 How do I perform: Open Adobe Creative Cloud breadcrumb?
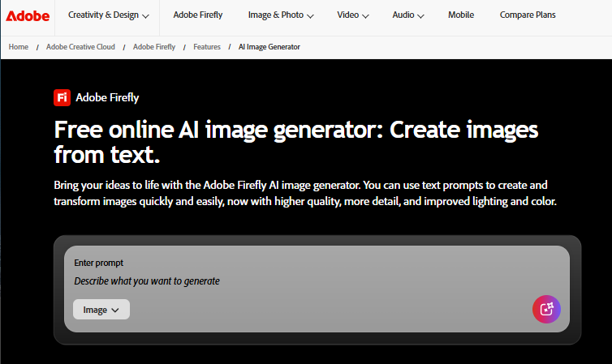click(x=80, y=47)
